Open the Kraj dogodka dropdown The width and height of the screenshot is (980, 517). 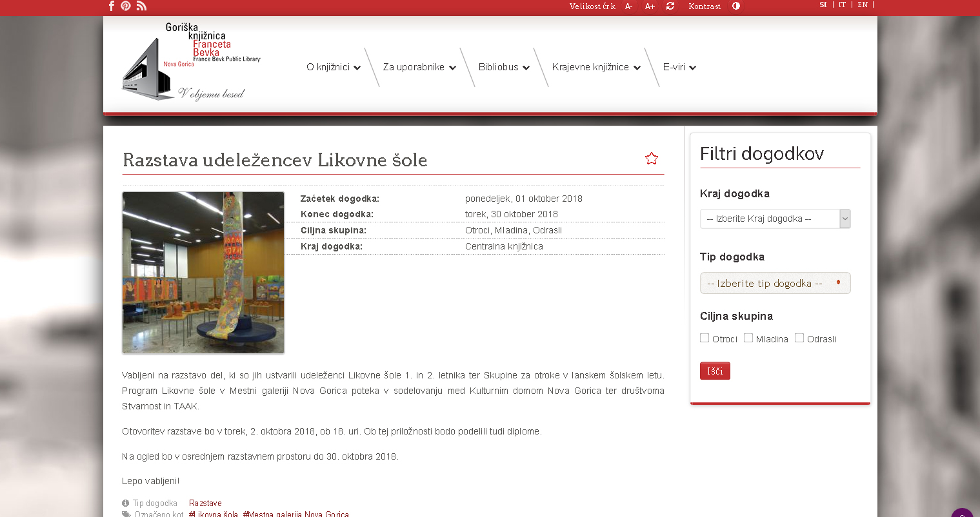coord(775,219)
